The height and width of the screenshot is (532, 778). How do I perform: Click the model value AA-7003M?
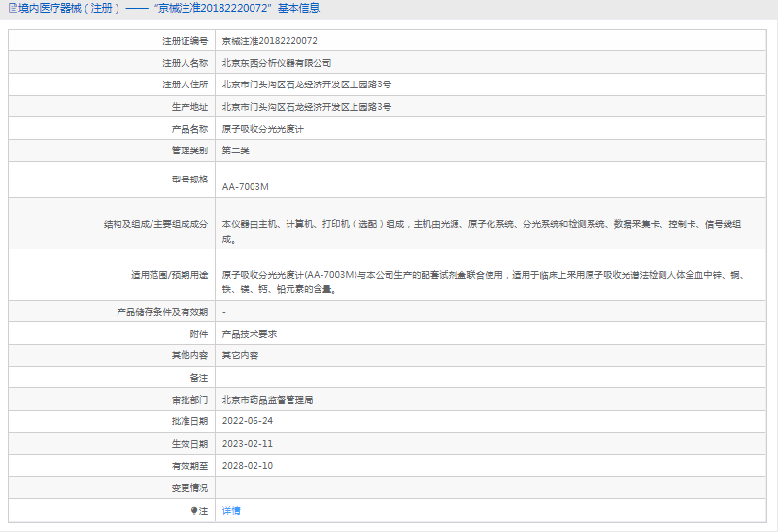[x=245, y=187]
